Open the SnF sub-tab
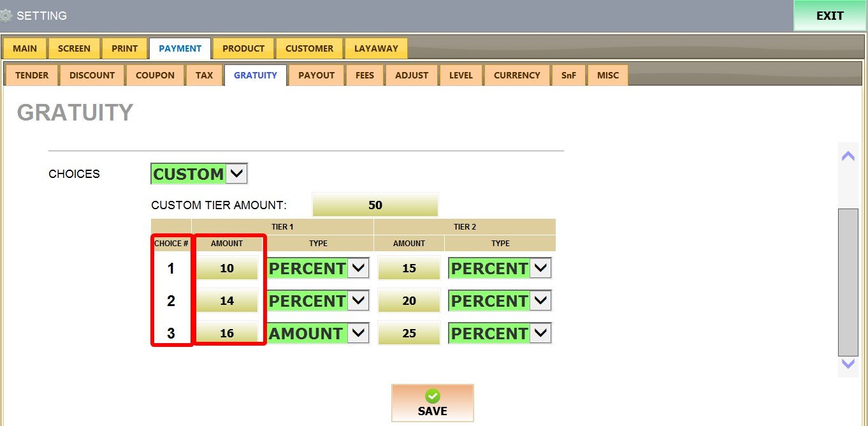This screenshot has height=426, width=868. coord(568,75)
